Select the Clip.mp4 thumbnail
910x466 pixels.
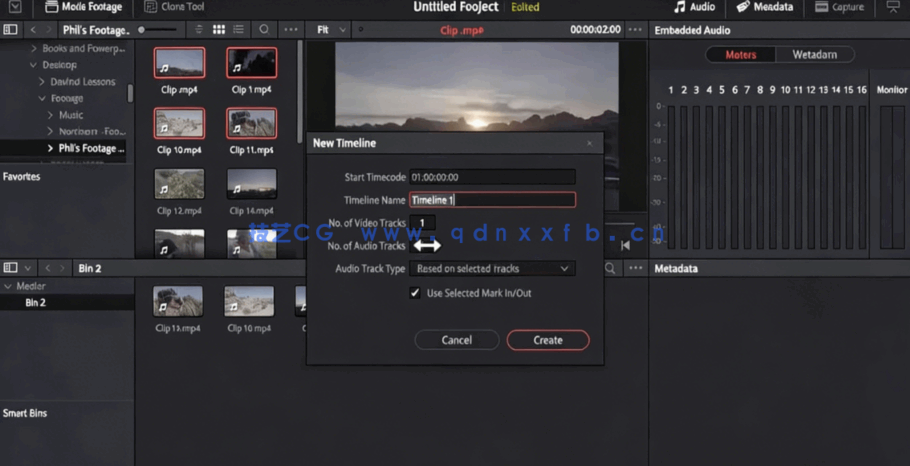(x=179, y=63)
